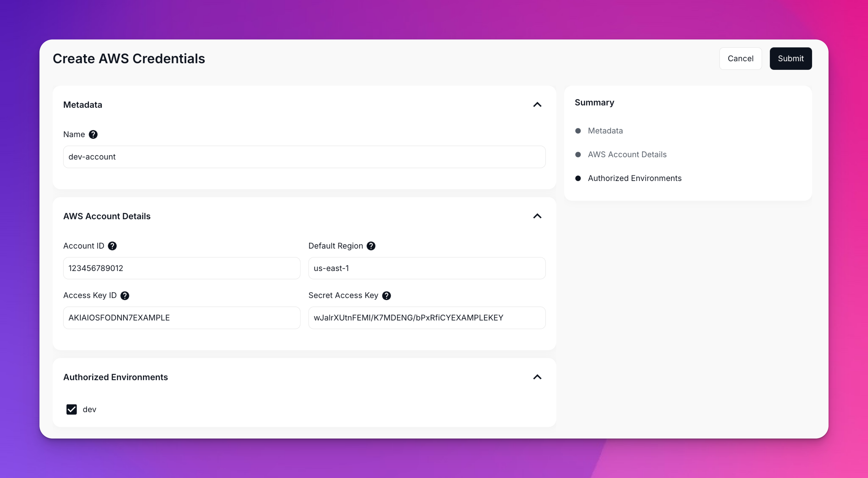Collapse the Authorized Environments section chevron
Screen dimensions: 868x478
click(x=537, y=377)
